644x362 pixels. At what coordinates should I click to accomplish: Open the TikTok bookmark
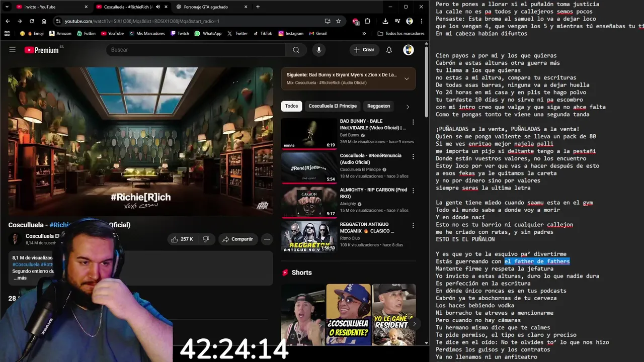[262, 34]
